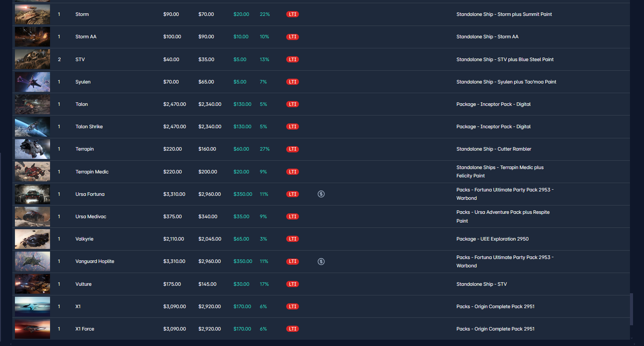Click the $65.00 savings in Valkyrie row
Image resolution: width=644 pixels, height=346 pixels.
click(x=242, y=239)
